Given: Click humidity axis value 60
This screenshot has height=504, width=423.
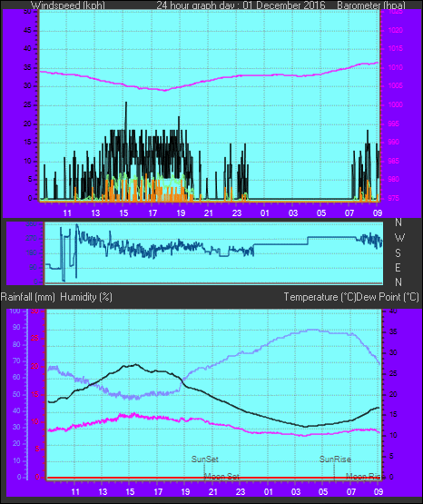Looking at the screenshot, I should (x=16, y=378).
